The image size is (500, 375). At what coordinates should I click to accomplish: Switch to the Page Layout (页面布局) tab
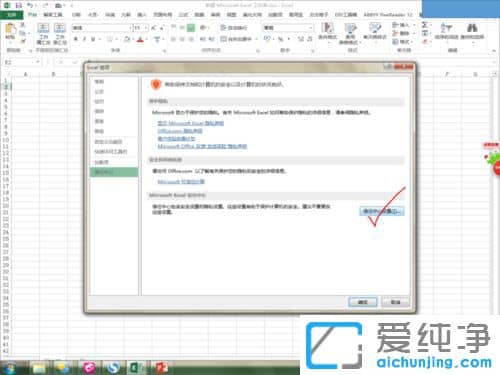162,15
